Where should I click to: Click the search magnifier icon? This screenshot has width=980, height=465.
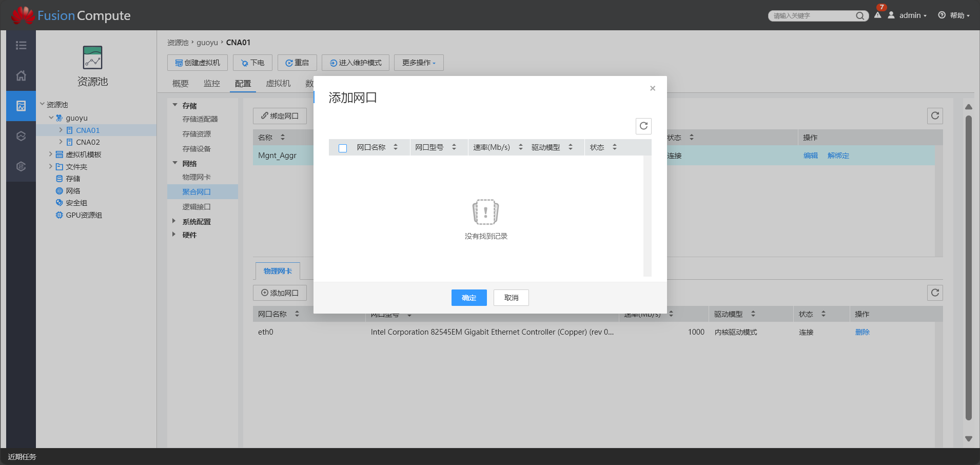click(860, 16)
